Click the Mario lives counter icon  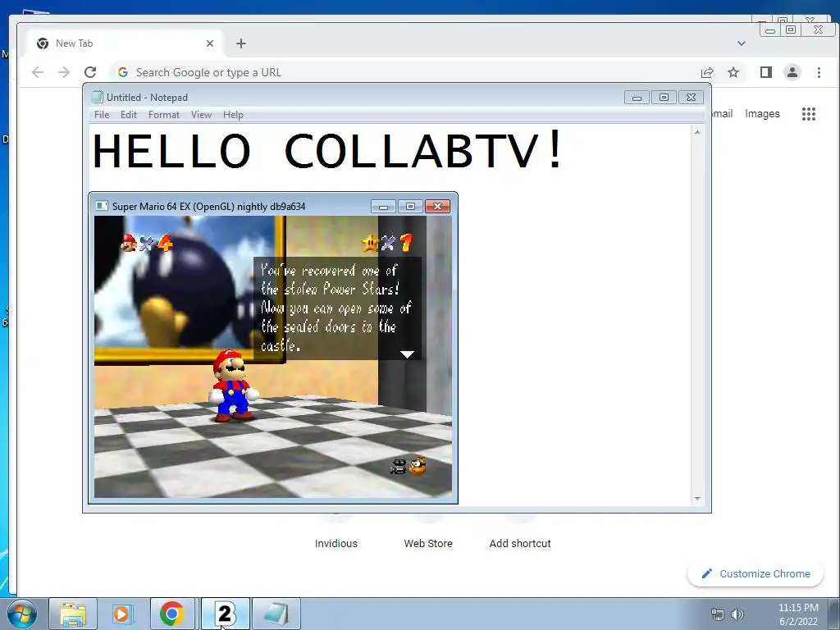(x=129, y=243)
